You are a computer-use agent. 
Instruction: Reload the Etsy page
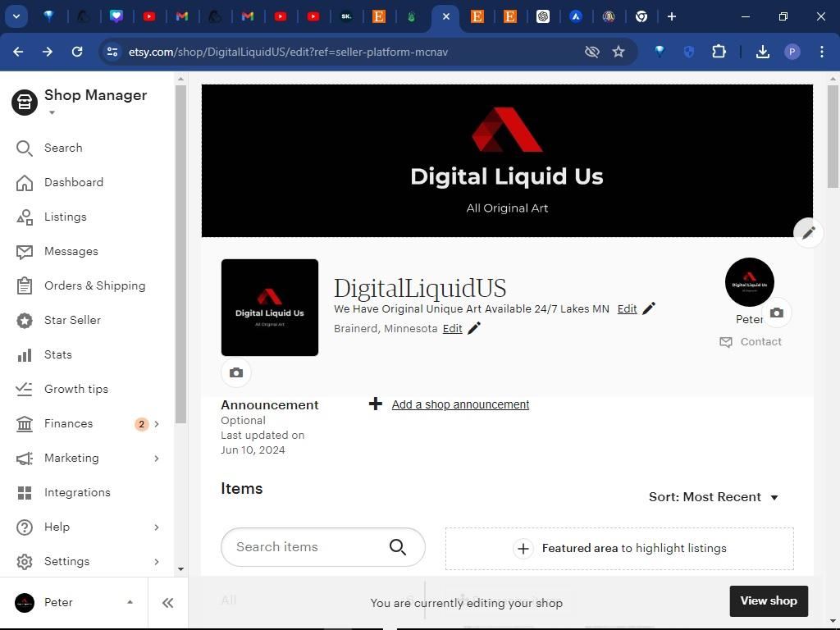coord(77,52)
